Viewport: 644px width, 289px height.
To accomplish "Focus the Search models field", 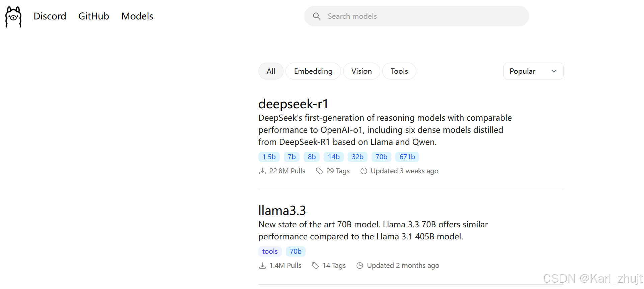I will click(416, 16).
